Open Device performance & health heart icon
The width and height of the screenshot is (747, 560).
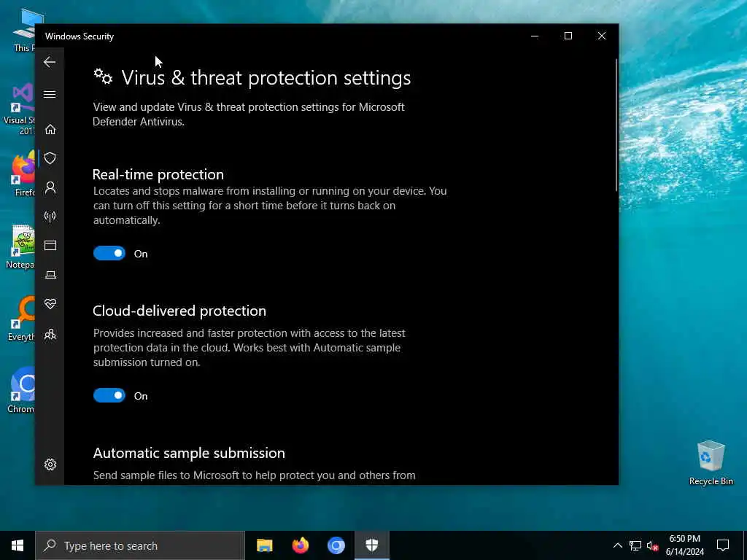click(x=50, y=304)
